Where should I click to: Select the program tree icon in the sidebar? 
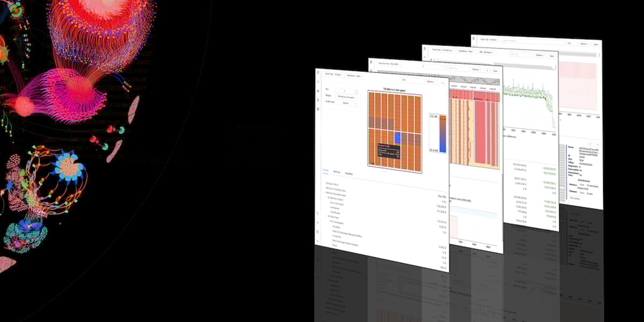[x=318, y=99]
